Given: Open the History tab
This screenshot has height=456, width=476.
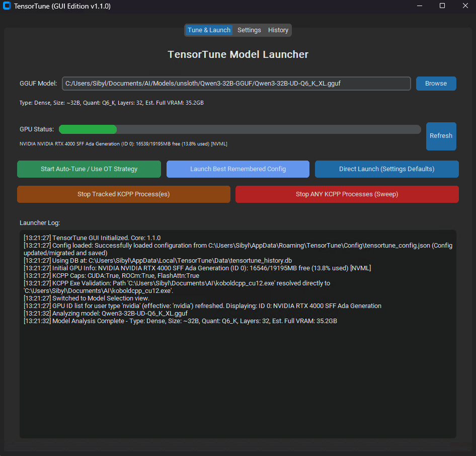Looking at the screenshot, I should (278, 30).
